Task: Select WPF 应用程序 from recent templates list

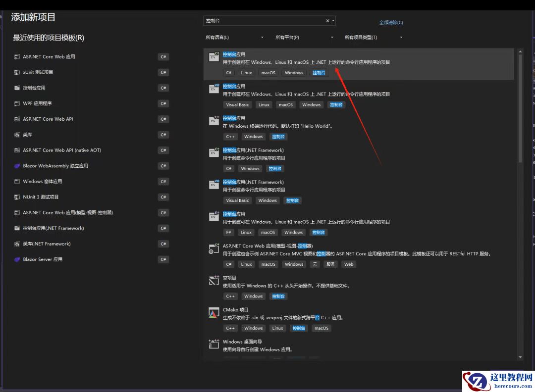Action: (x=37, y=103)
